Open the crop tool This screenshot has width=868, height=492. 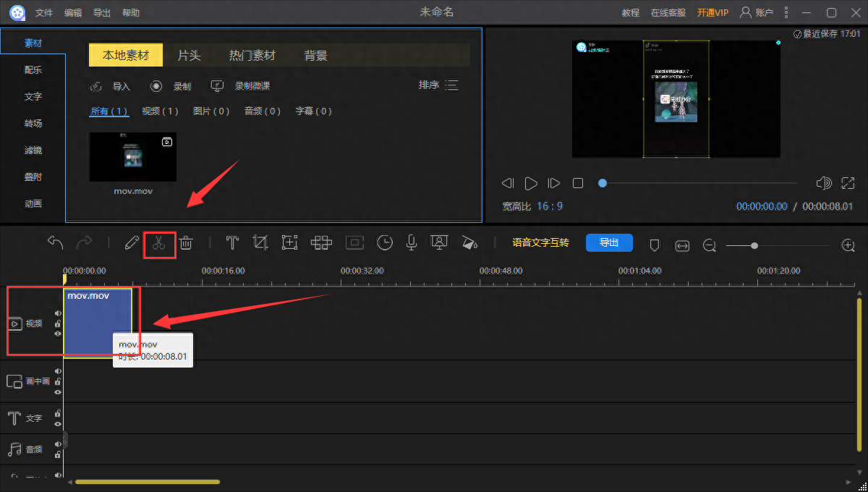coord(260,243)
